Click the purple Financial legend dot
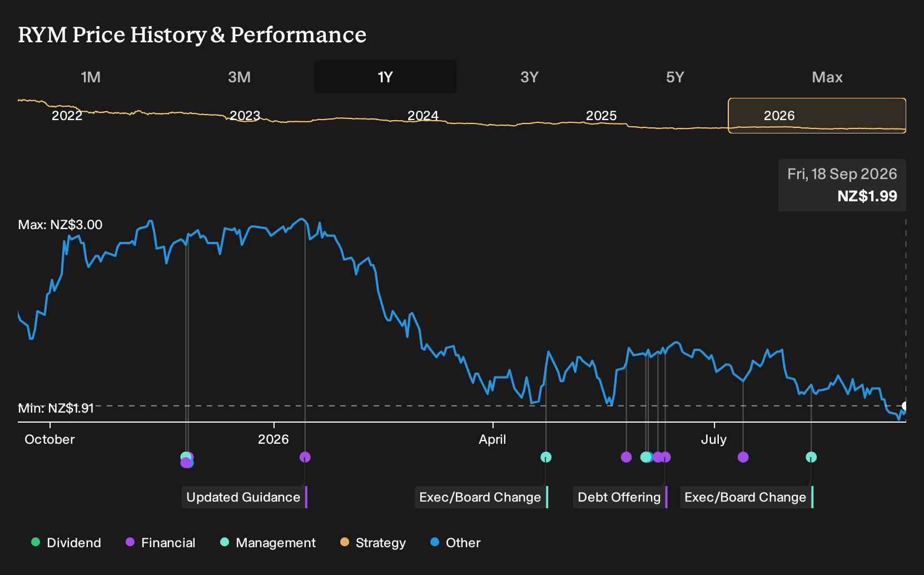The image size is (924, 575). (x=130, y=542)
